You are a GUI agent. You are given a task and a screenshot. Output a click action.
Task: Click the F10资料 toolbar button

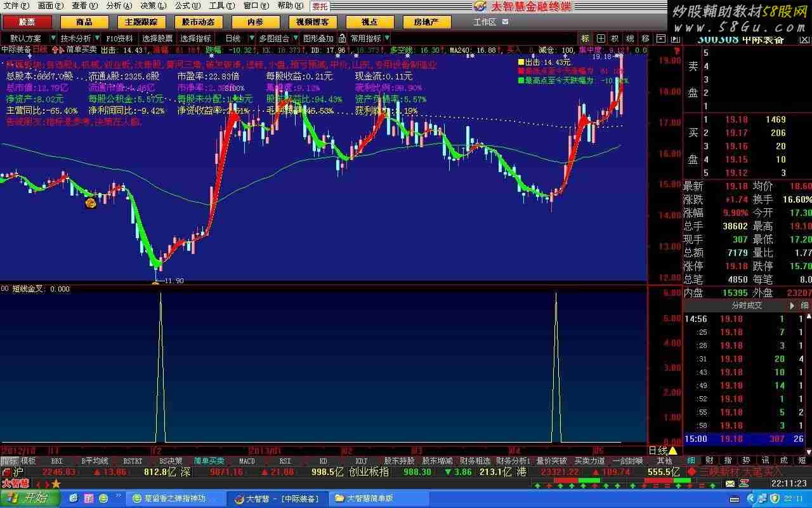tap(120, 39)
